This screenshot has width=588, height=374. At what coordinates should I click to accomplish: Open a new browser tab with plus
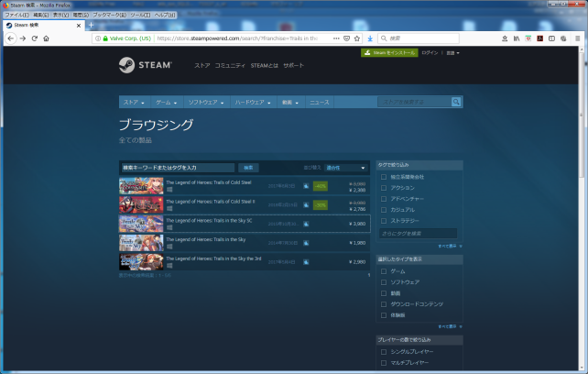pyautogui.click(x=91, y=25)
